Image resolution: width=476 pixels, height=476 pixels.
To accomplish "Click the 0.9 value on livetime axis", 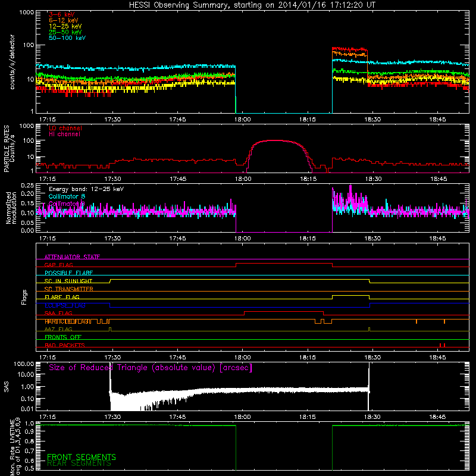I will tap(29, 432).
